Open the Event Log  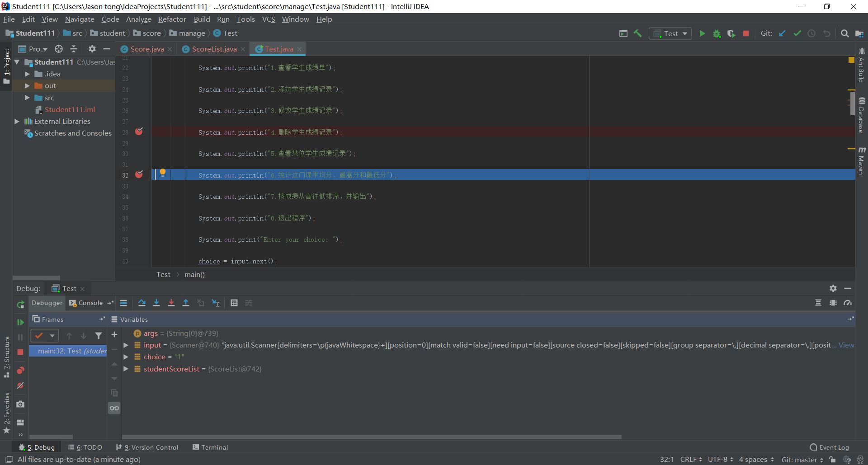pos(830,447)
